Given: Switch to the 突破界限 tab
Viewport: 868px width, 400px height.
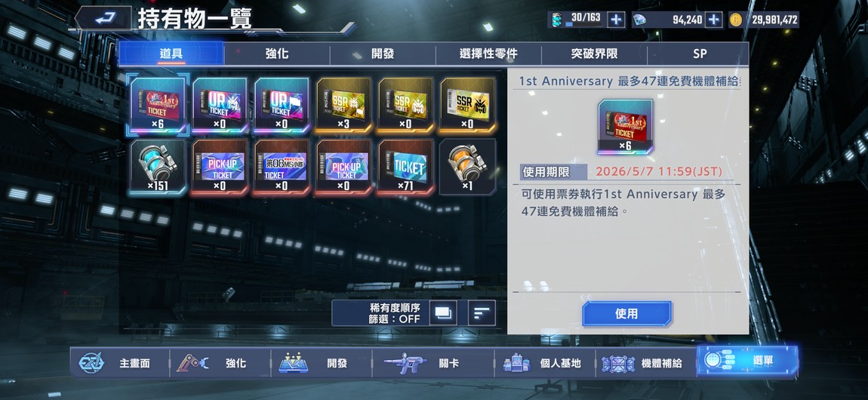Looking at the screenshot, I should point(594,54).
